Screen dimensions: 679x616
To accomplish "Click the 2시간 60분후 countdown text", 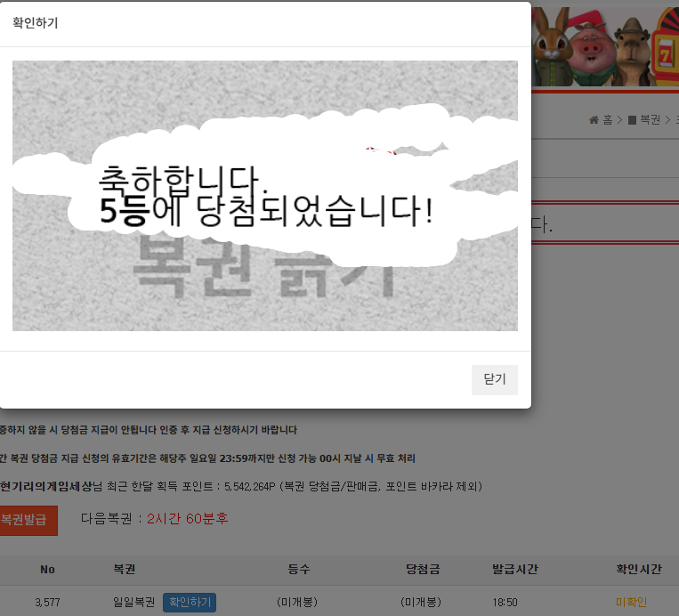I will pos(187,519).
